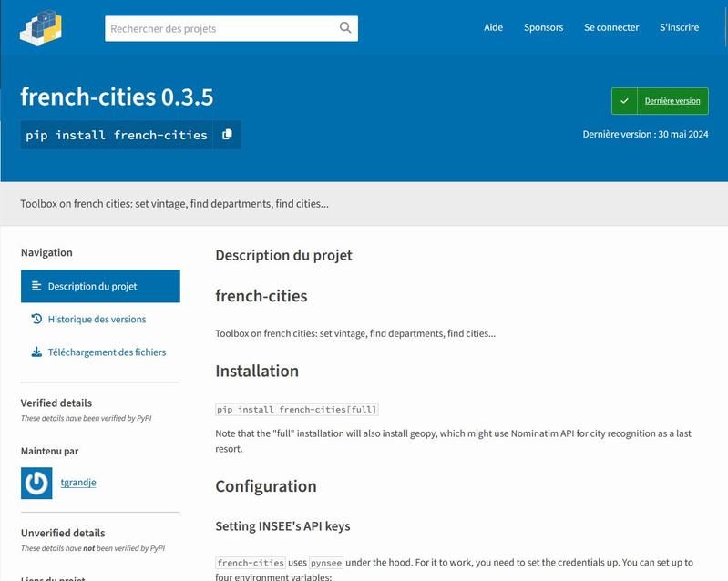Focus the Rechercher des projets field
The image size is (728, 581).
click(x=231, y=29)
